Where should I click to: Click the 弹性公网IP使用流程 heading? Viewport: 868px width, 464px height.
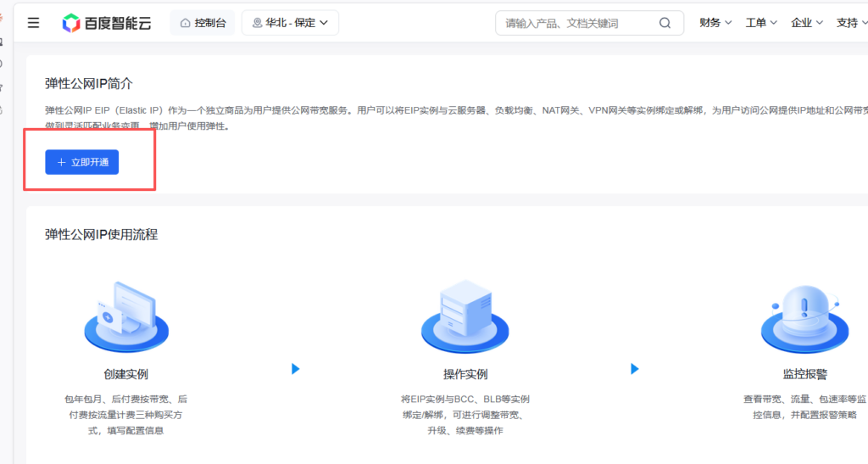click(102, 235)
